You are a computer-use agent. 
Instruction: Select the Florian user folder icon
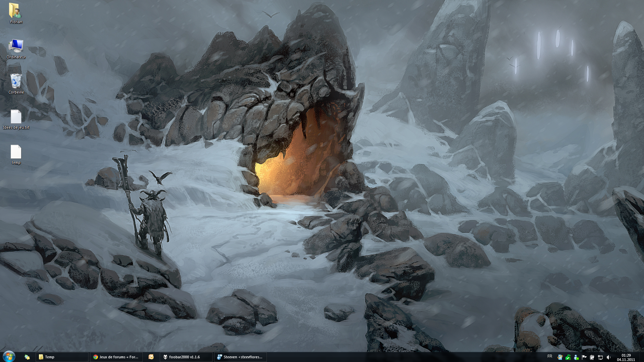coord(16,13)
